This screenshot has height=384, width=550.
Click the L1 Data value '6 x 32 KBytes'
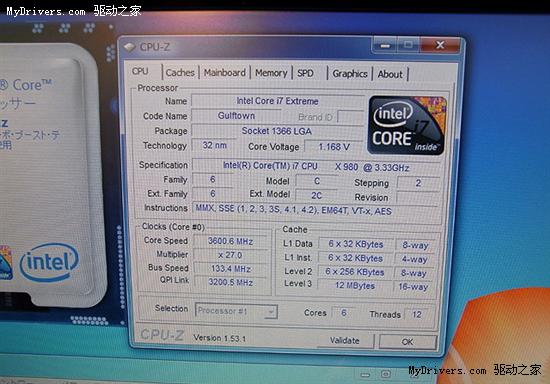point(356,244)
